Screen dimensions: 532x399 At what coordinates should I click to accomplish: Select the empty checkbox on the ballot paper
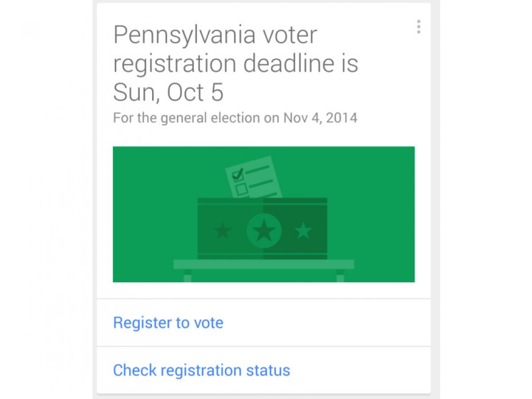[242, 190]
